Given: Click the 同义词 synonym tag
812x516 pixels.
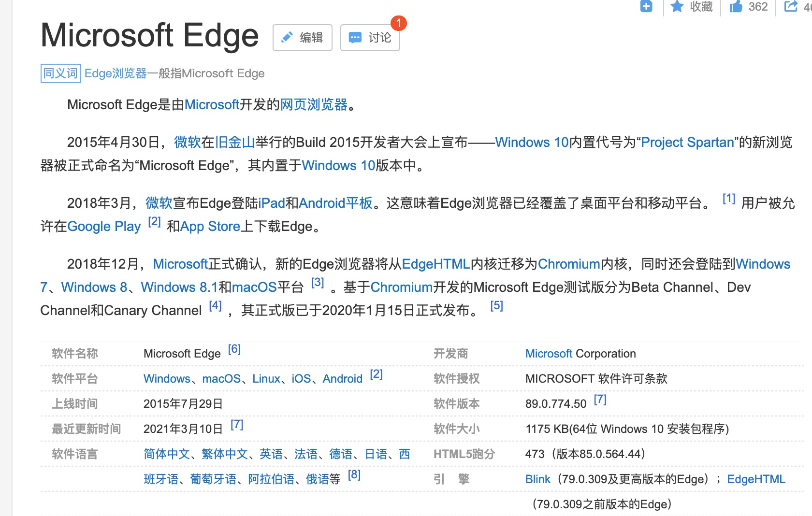Looking at the screenshot, I should tap(60, 73).
